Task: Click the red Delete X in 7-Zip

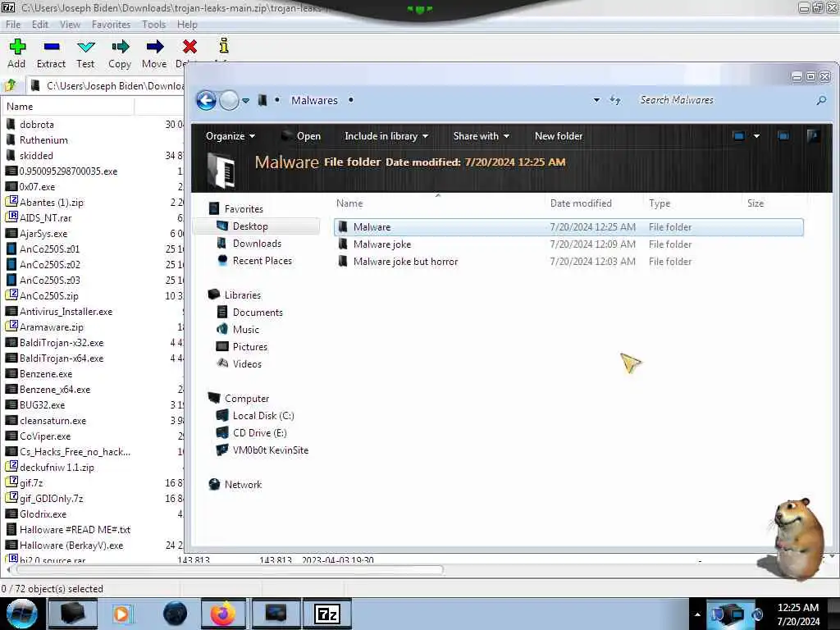Action: [x=189, y=47]
